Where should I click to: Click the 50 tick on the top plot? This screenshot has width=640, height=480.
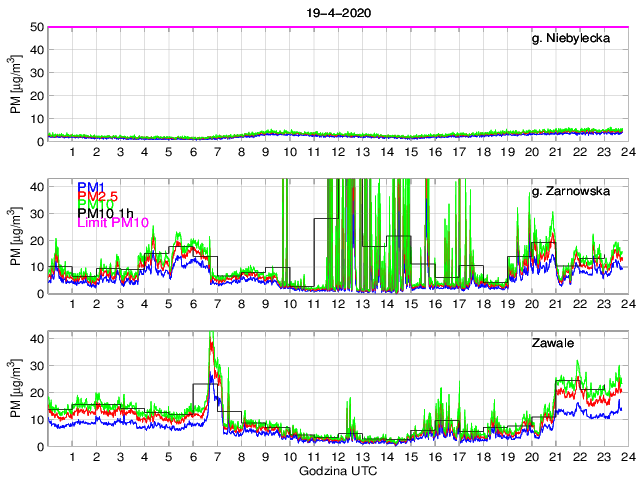tap(37, 27)
